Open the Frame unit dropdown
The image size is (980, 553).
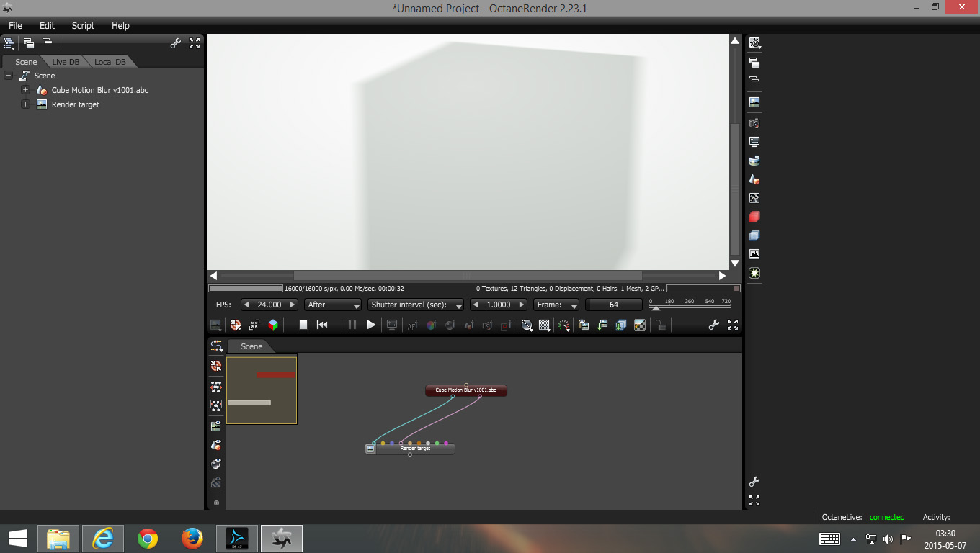pyautogui.click(x=556, y=305)
